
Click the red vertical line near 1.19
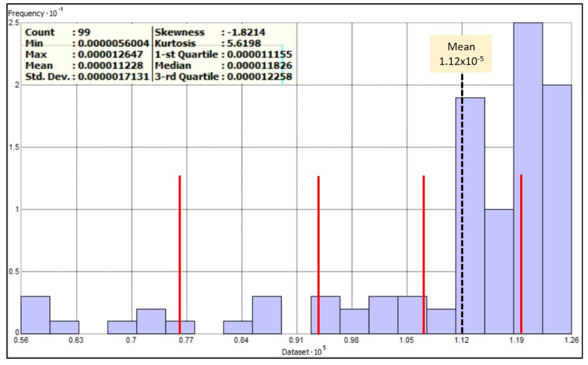pos(521,241)
